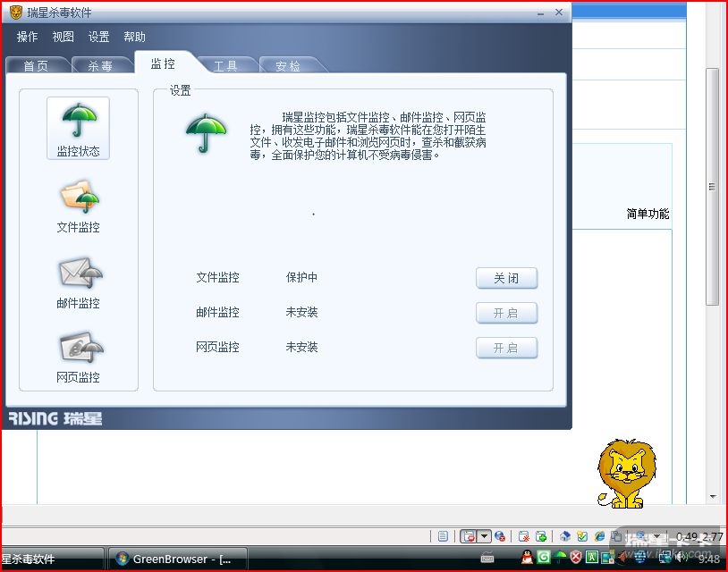
Task: Click the 9:48 taskbar clock
Action: pyautogui.click(x=709, y=559)
